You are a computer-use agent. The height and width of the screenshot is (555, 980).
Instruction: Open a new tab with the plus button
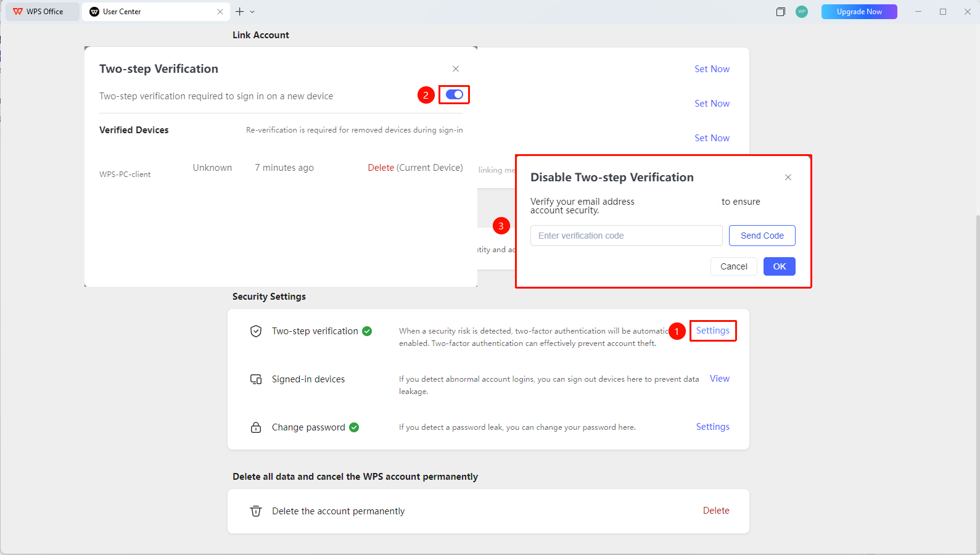240,12
